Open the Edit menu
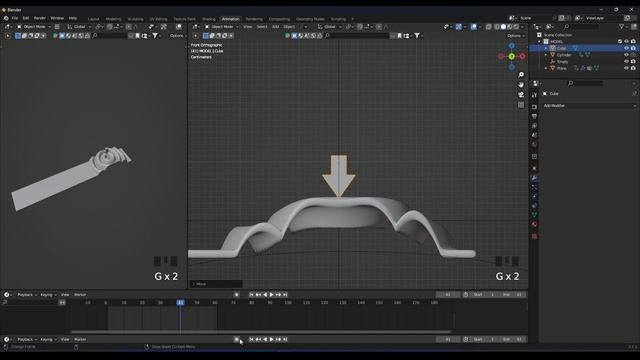The image size is (640, 360). (26, 18)
